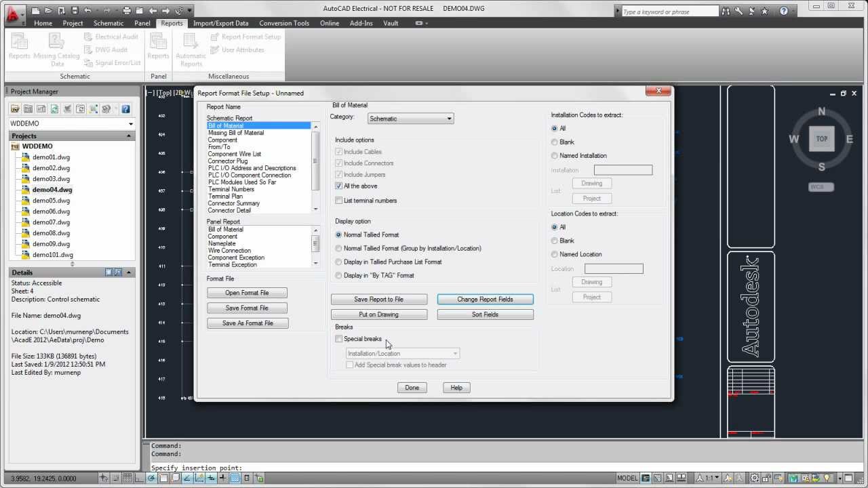Click the Undo arrow in the quick access toolbar
This screenshot has height=488, width=868.
pos(87,10)
